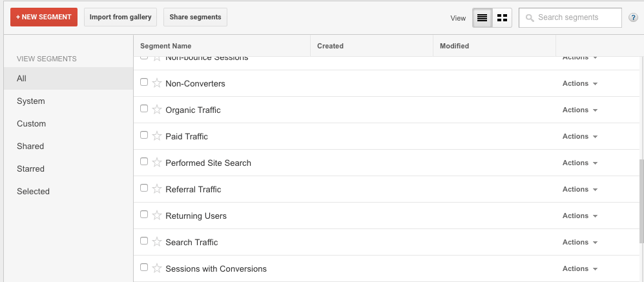Click Share segments button
Screen dimensions: 644x282
(195, 17)
